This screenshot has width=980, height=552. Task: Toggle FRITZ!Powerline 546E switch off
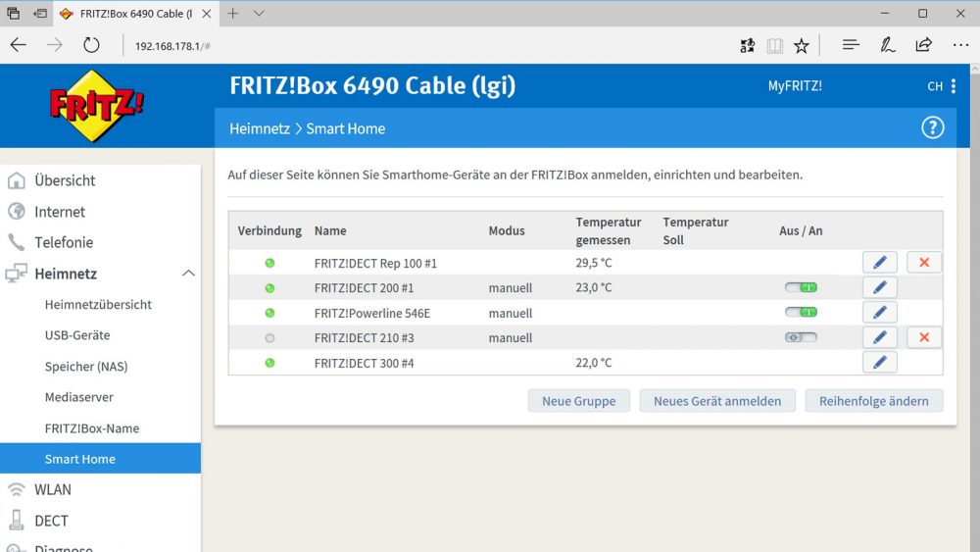802,312
